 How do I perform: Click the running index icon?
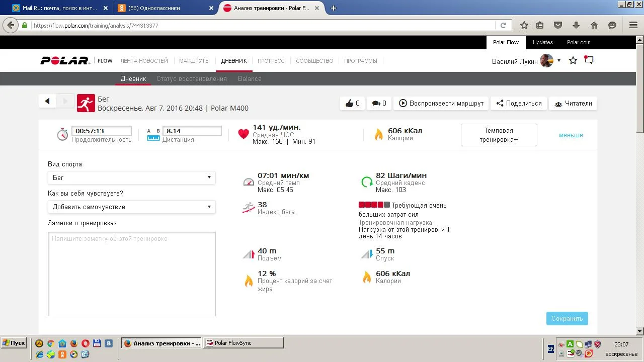click(249, 207)
